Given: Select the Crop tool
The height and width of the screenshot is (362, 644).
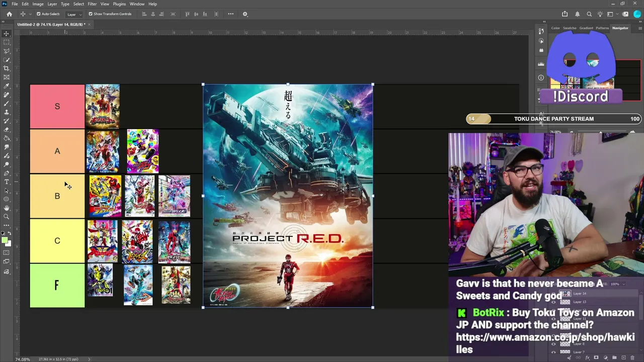Looking at the screenshot, I should click(x=7, y=68).
